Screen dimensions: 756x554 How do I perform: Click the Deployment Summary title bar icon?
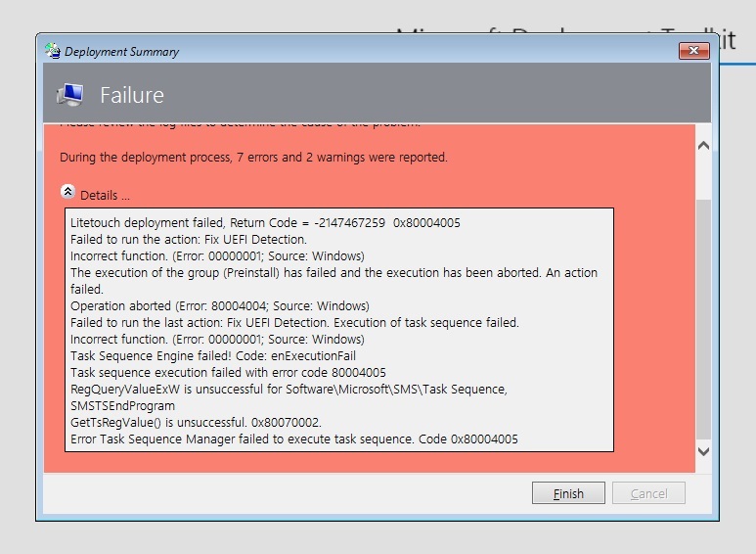click(53, 51)
